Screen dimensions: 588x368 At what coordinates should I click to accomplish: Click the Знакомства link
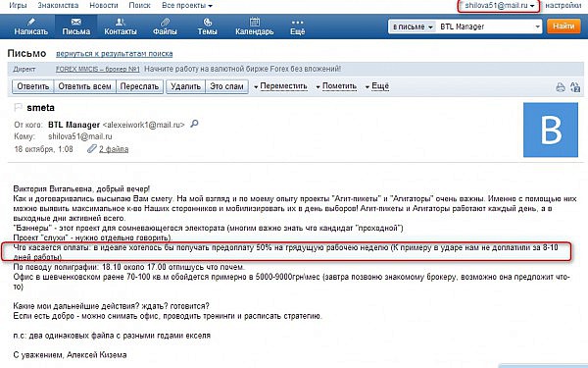click(58, 5)
